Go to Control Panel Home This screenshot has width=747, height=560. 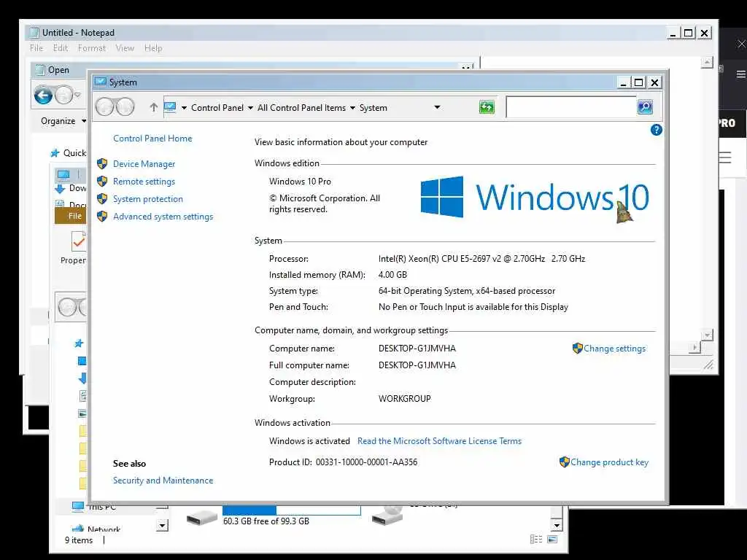[x=152, y=138]
